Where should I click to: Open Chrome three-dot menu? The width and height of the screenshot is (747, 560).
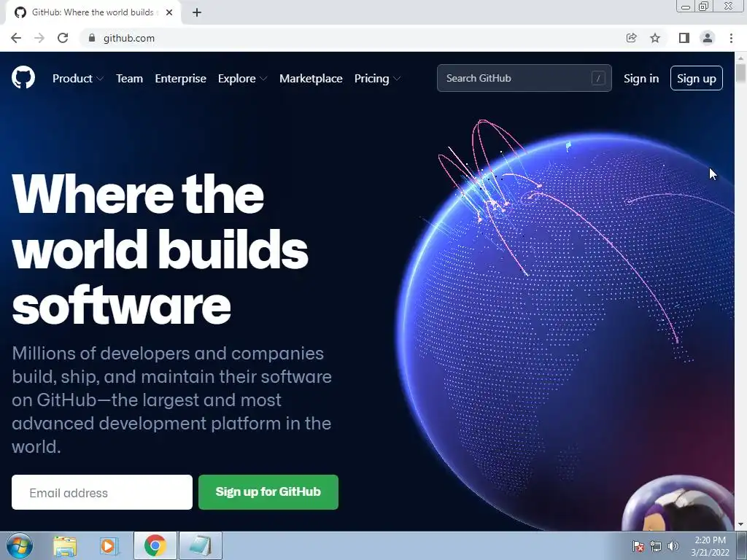(731, 38)
